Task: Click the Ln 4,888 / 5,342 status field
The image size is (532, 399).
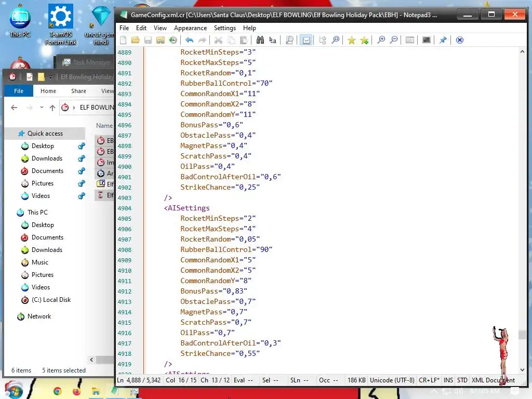Action: tap(139, 380)
